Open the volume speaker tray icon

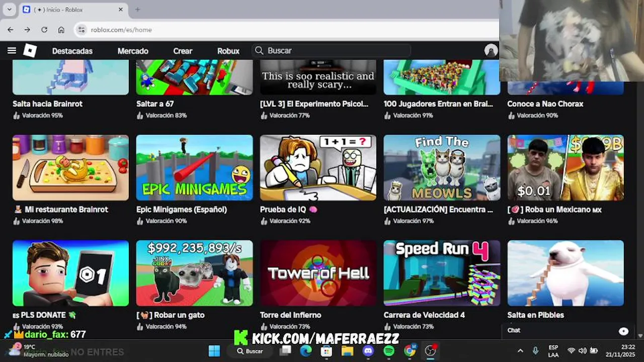(582, 351)
